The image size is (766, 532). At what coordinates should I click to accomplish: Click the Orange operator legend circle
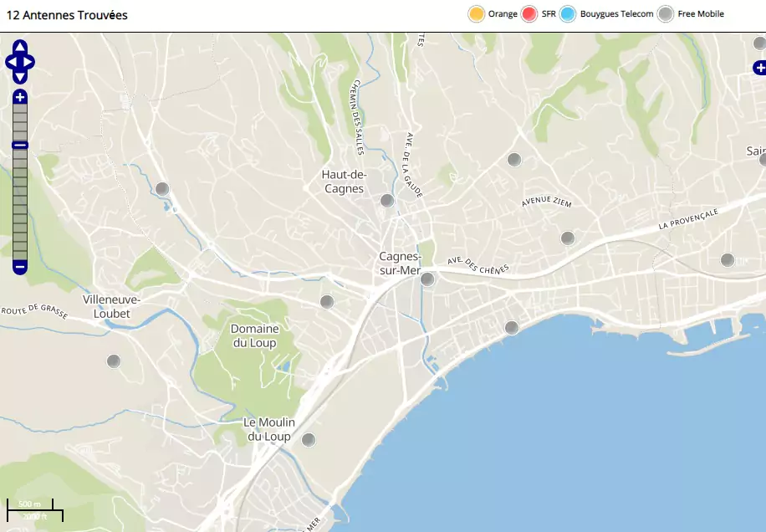(477, 14)
